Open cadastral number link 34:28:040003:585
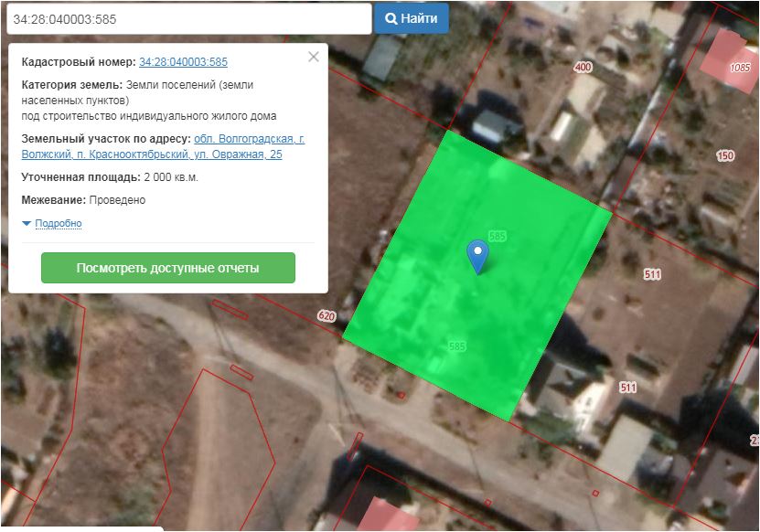 183,62
